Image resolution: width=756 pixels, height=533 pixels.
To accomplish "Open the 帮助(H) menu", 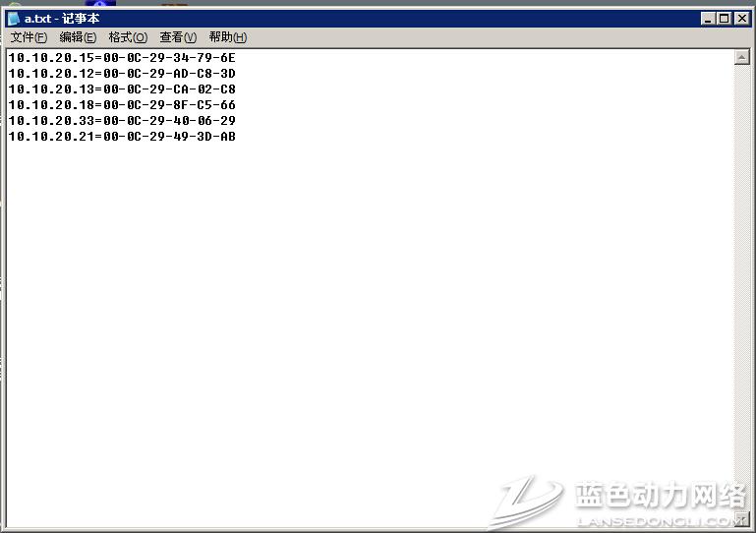I will (x=228, y=37).
